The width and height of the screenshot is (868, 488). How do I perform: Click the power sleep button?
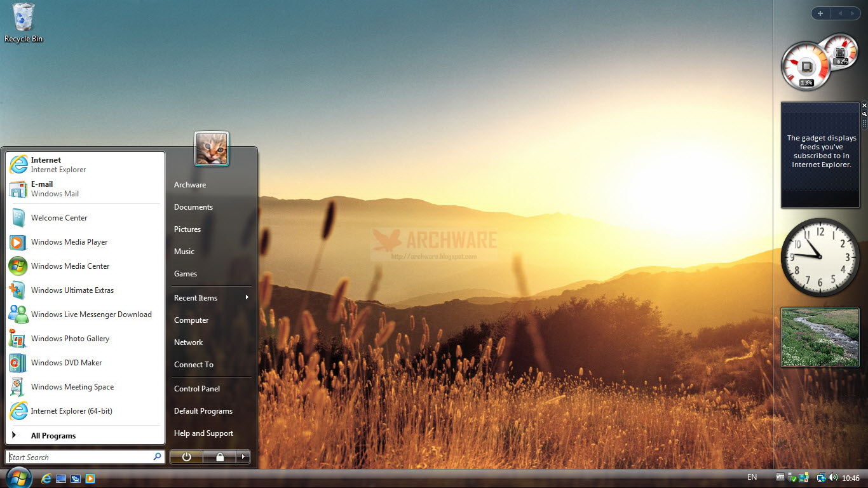tap(186, 457)
